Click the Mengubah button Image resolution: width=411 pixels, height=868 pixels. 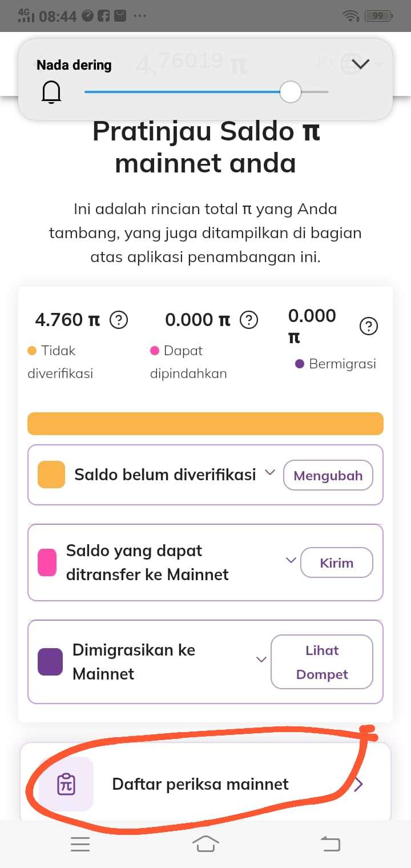(x=328, y=475)
